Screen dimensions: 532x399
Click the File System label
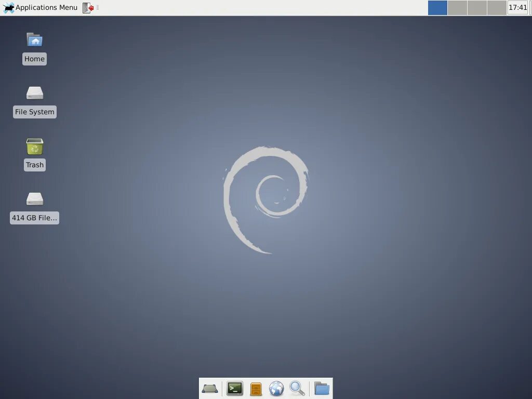coord(35,112)
